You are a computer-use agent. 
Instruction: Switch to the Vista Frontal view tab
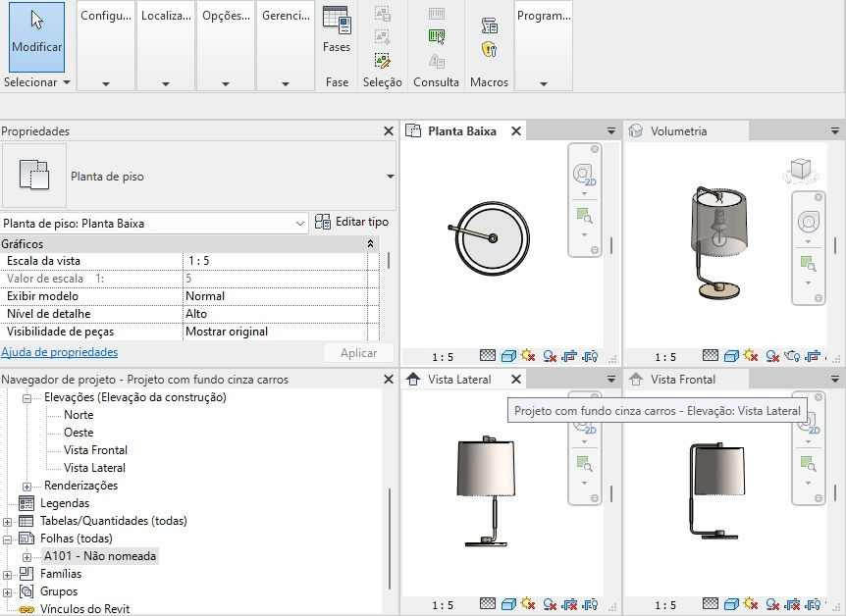click(682, 380)
